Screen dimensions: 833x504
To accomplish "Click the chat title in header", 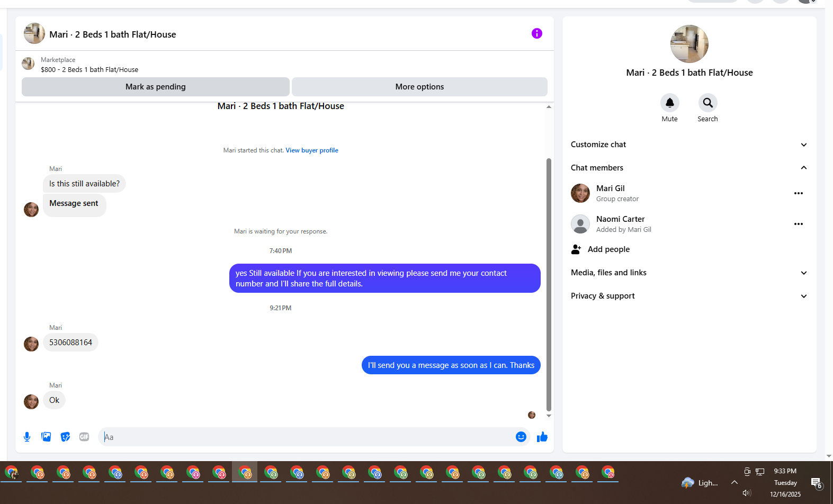I will (113, 34).
